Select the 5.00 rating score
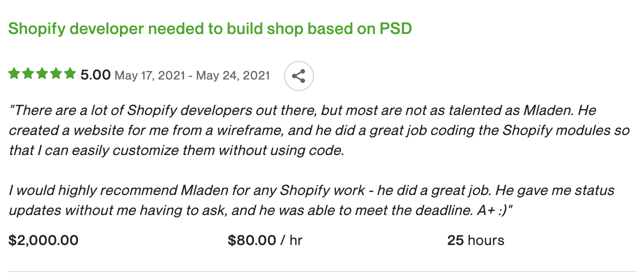Viewport: 644px width, 273px height. 95,75
